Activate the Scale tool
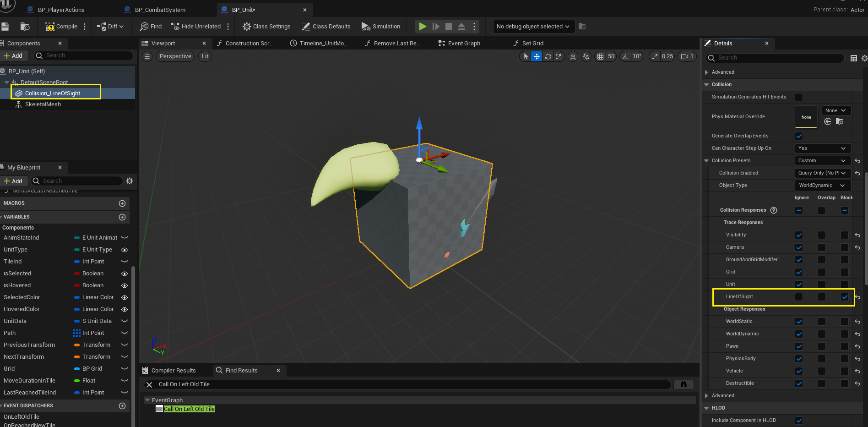The width and height of the screenshot is (868, 427). coord(559,56)
